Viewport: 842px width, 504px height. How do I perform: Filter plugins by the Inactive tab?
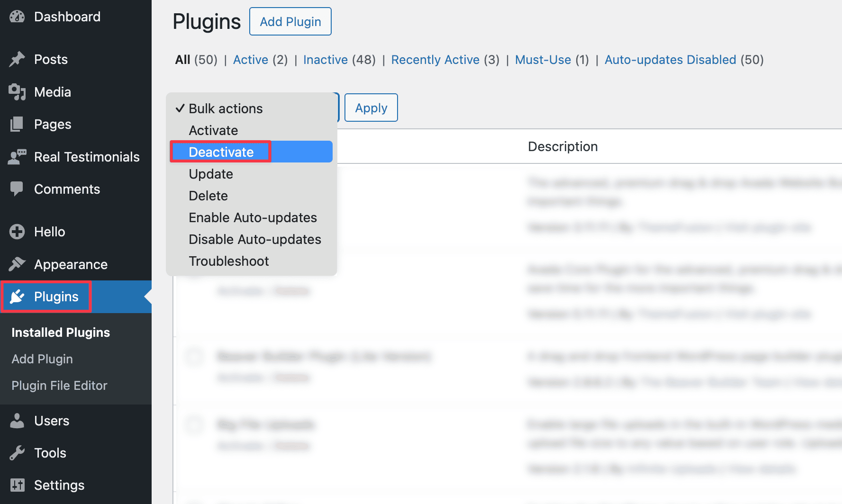coord(326,60)
